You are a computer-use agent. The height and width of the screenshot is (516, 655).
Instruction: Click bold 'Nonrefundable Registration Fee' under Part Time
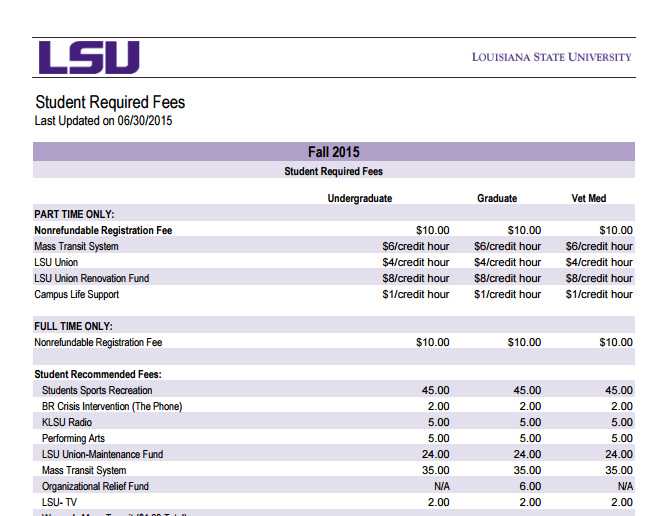coord(103,230)
